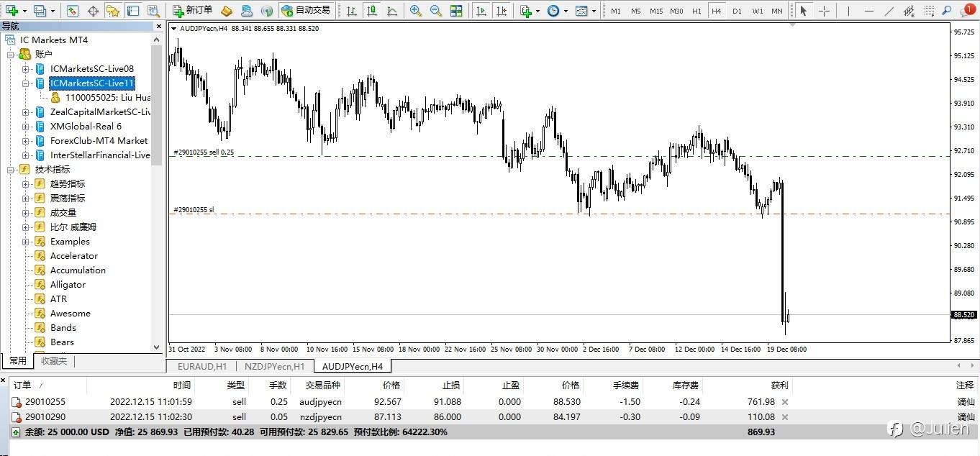The height and width of the screenshot is (456, 980).
Task: Switch chart to bar chart
Action: (x=351, y=11)
